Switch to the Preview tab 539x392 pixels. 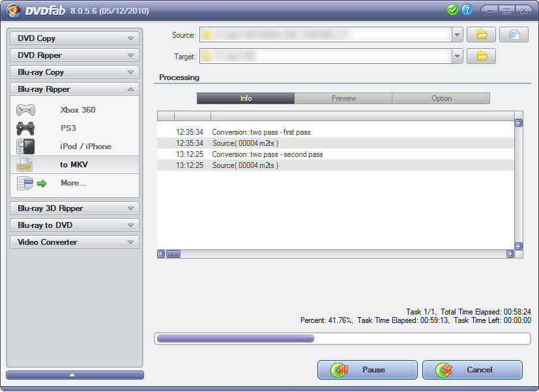point(343,98)
